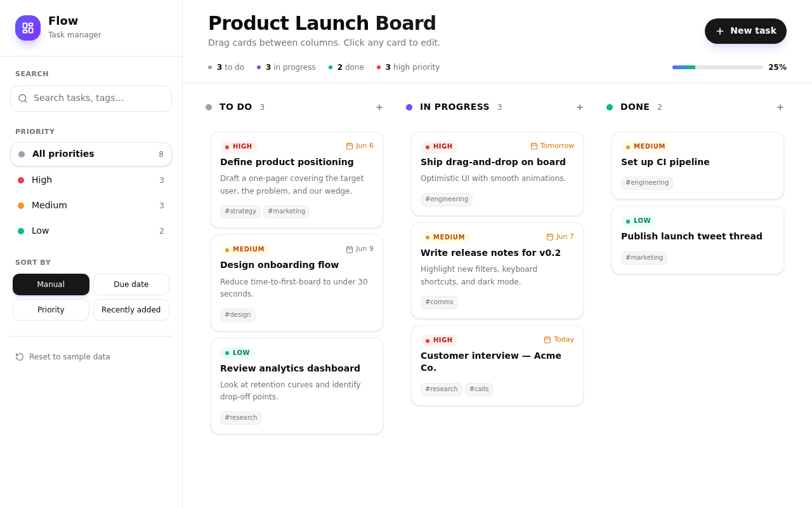Image resolution: width=812 pixels, height=508 pixels.
Task: Open the Set up CI pipeline card
Action: pos(698,166)
